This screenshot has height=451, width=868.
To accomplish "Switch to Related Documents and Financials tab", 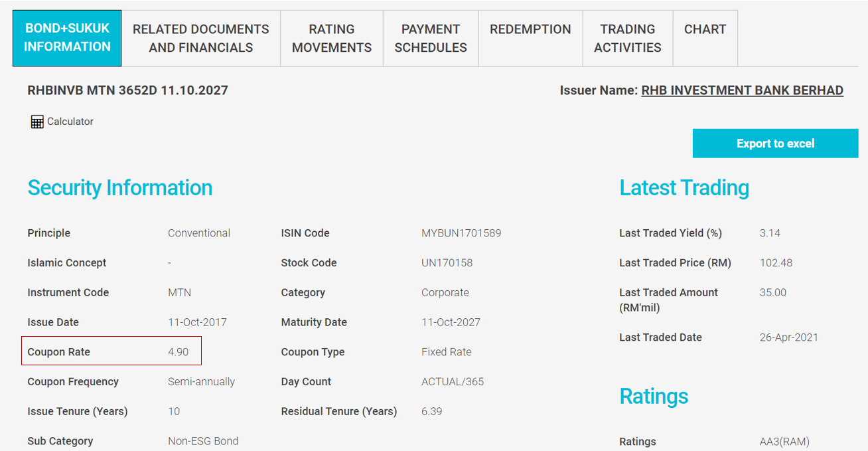I will [x=201, y=38].
